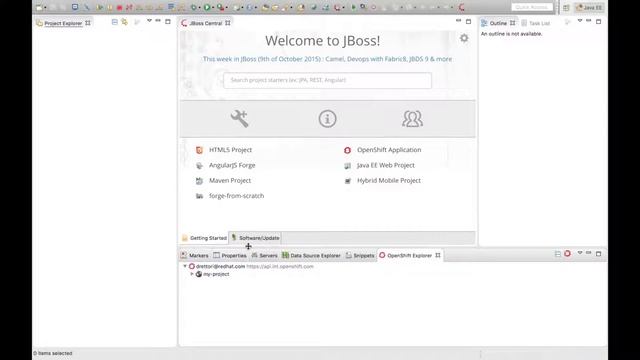Open AngularJS Forge link
640x360 pixels.
[x=232, y=165]
